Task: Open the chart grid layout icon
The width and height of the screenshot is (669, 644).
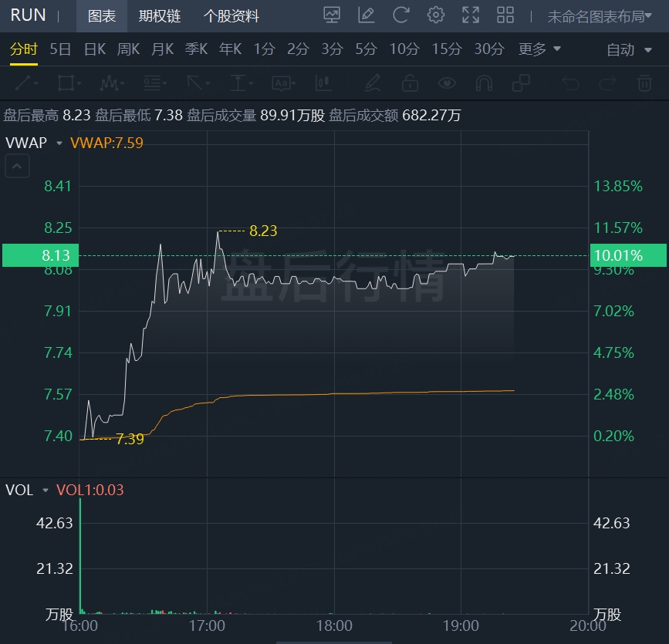Action: click(505, 15)
